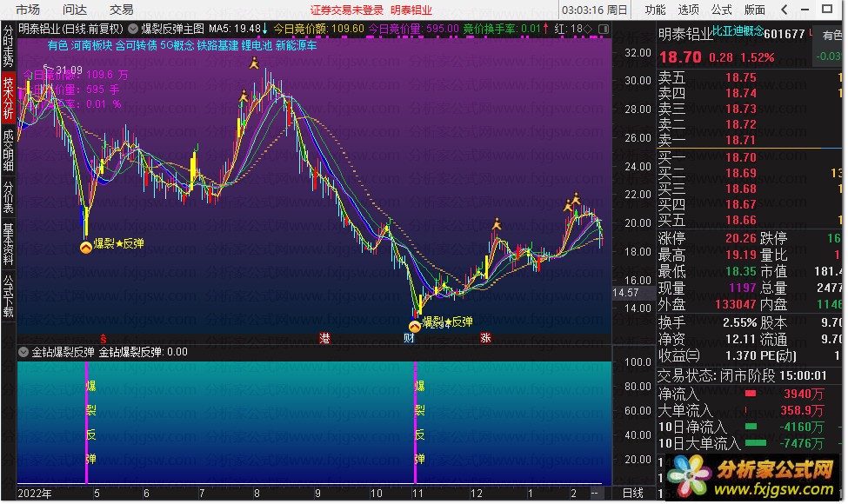This screenshot has width=848, height=504.
Task: Switch to 成交明细 side tab
Action: tap(8, 150)
